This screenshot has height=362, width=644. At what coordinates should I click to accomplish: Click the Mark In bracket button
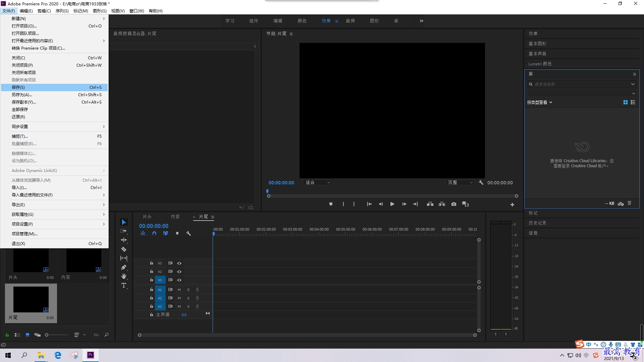click(343, 204)
